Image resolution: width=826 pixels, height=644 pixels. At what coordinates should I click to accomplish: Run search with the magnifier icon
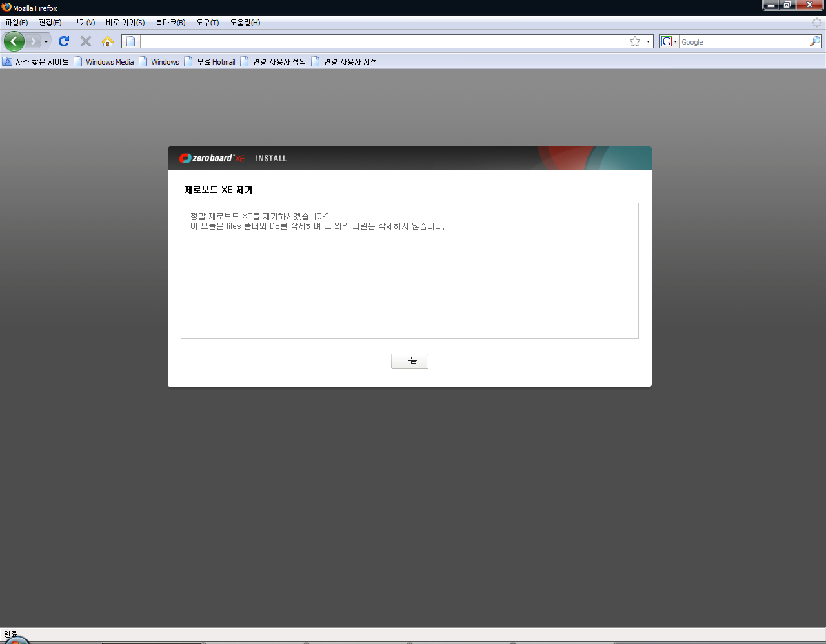tap(815, 41)
